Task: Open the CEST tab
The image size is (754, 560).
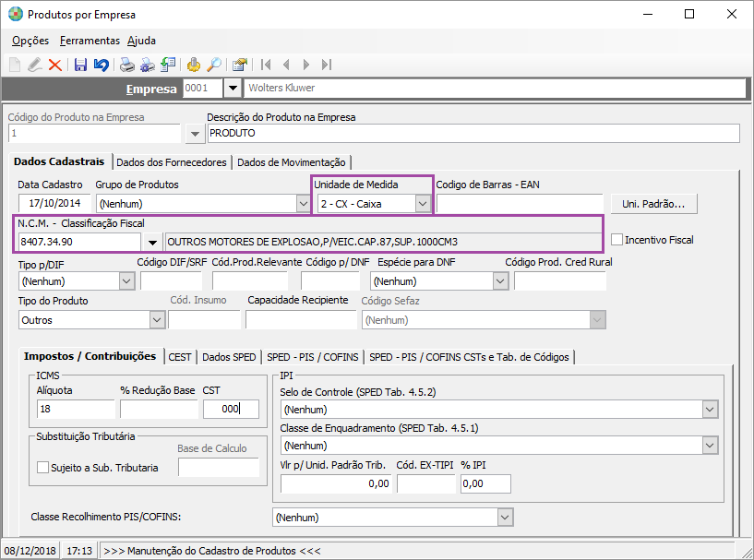Action: coord(180,357)
